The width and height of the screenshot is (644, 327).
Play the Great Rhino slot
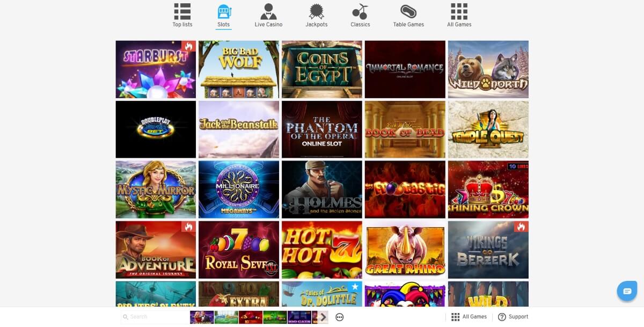[405, 250]
